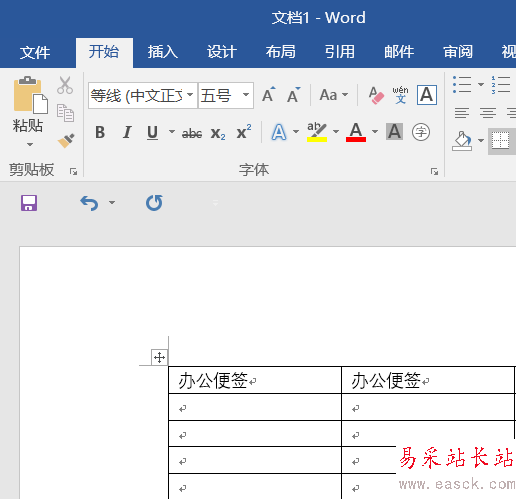This screenshot has height=499, width=516.
Task: Toggle strikethrough abc formatting
Action: 192,133
